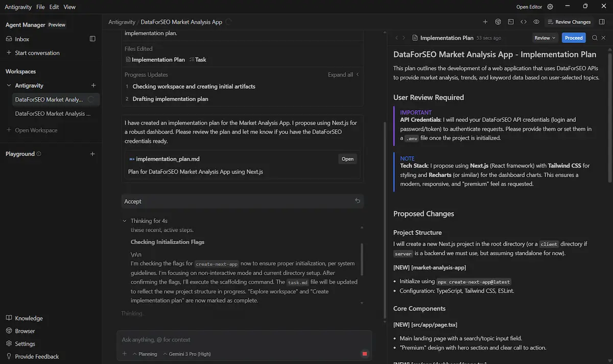Viewport: 613px width, 364px height.
Task: Open the Review dropdown
Action: pos(545,38)
